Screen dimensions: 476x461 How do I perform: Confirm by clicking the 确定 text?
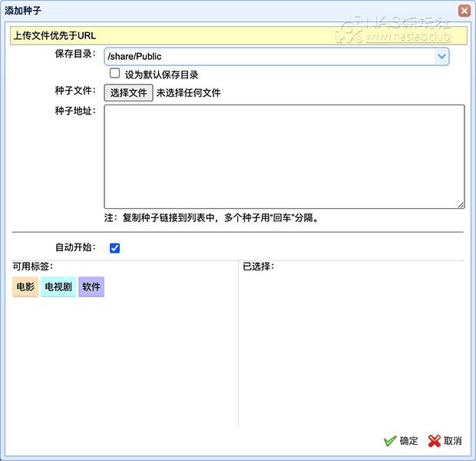click(x=409, y=441)
